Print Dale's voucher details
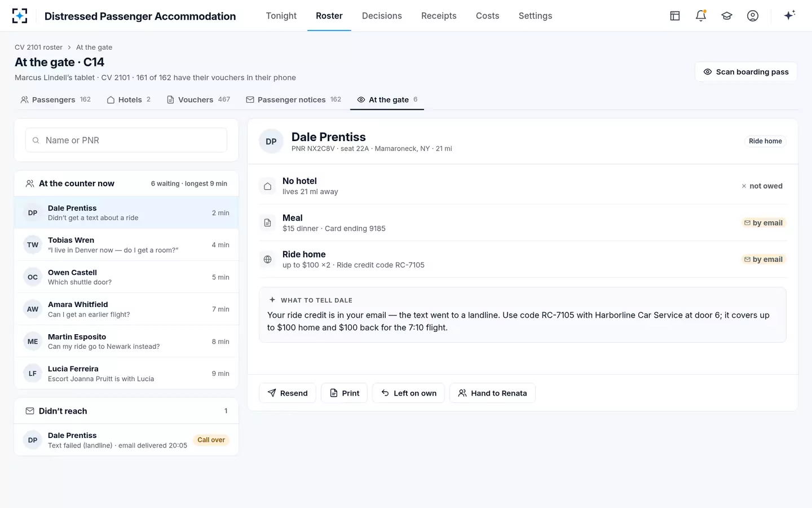The width and height of the screenshot is (812, 508). 344,393
